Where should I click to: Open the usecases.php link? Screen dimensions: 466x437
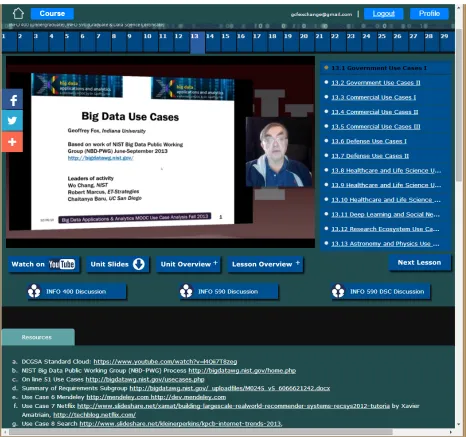pos(145,379)
